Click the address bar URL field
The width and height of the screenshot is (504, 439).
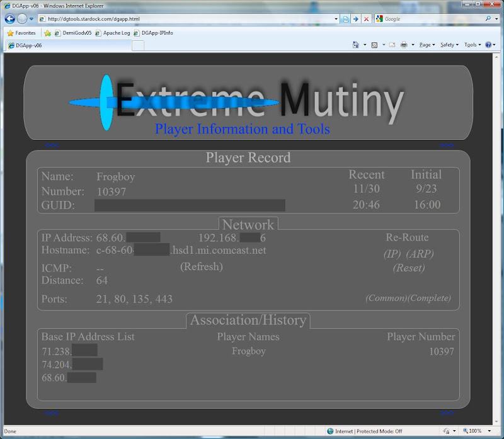coord(188,19)
